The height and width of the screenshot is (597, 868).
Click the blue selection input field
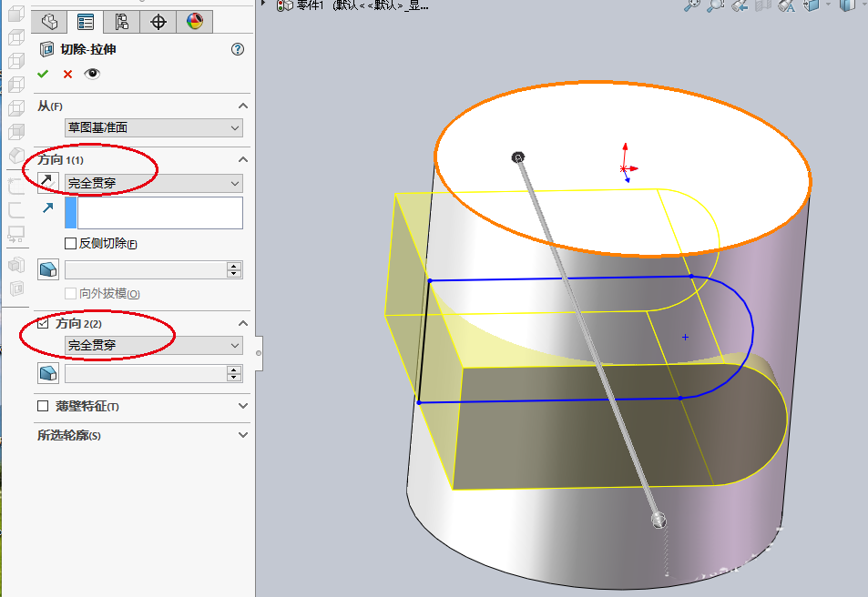tap(155, 212)
